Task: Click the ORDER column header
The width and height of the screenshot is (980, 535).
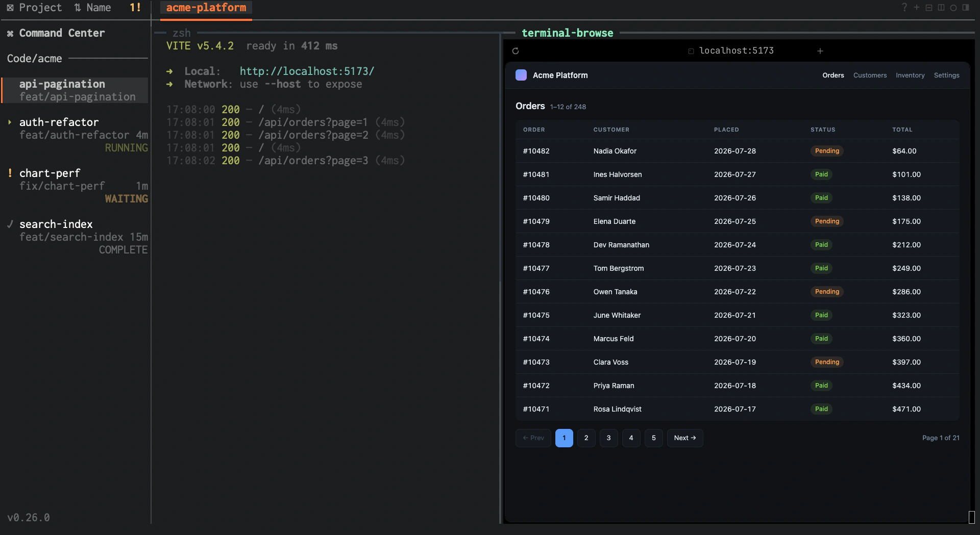Action: click(x=534, y=130)
